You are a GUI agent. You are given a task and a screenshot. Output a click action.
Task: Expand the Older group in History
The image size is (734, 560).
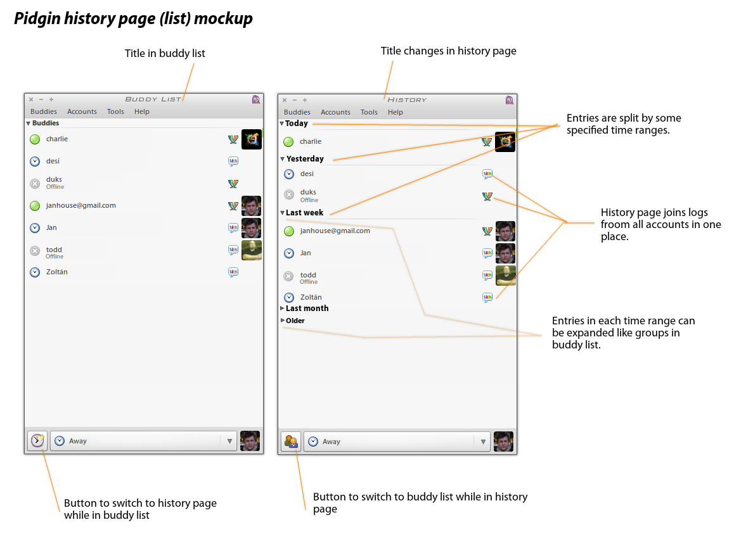click(x=283, y=321)
